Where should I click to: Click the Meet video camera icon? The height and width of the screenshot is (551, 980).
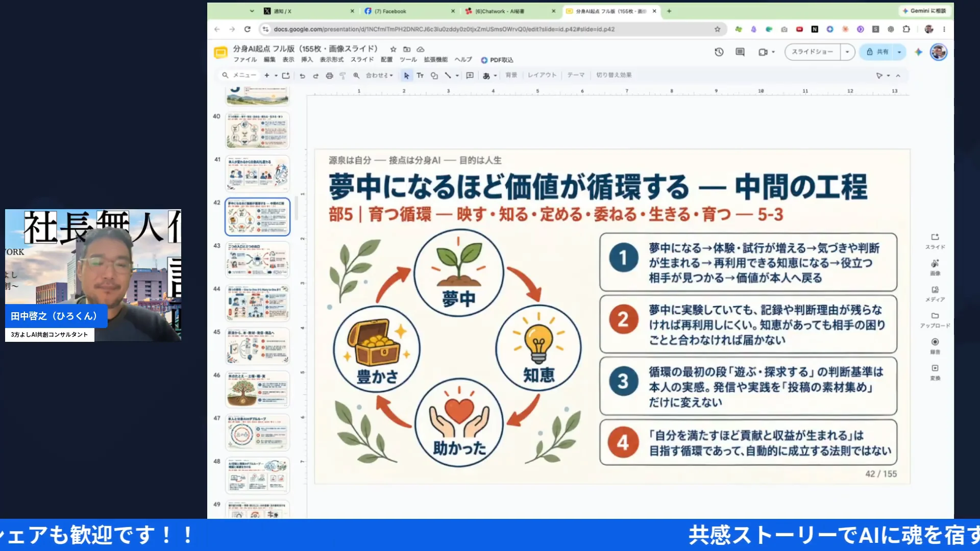pyautogui.click(x=763, y=52)
